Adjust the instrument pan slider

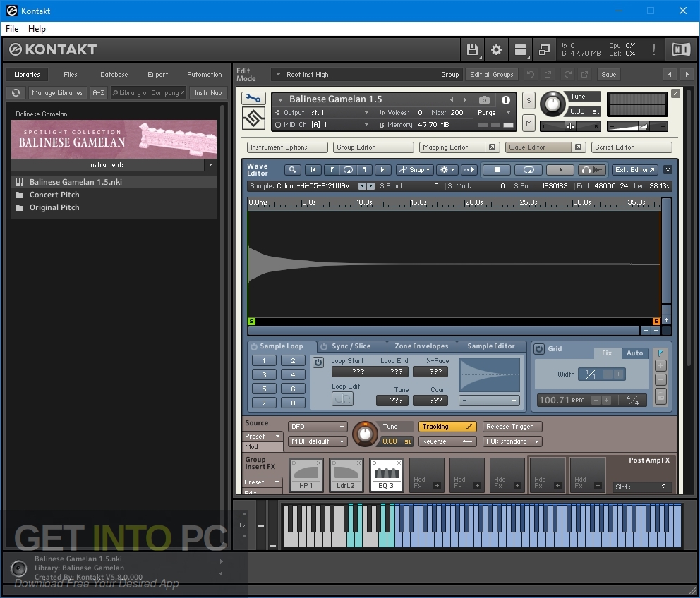[570, 126]
